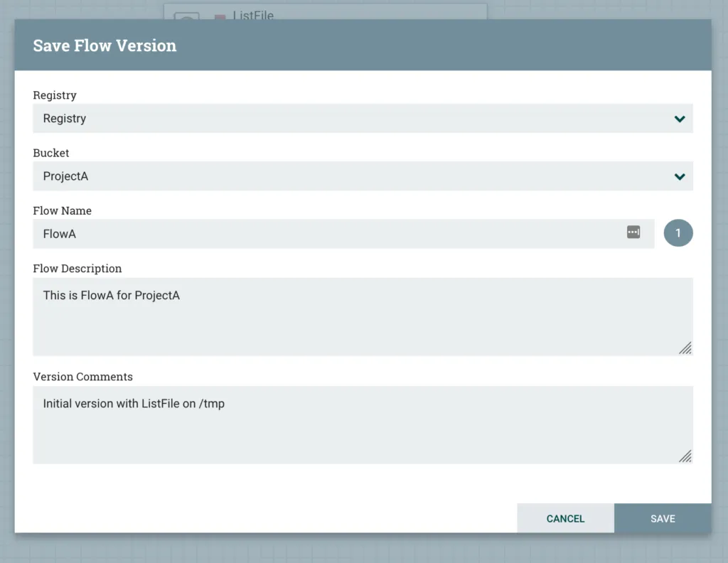Click inside the Flow Description text area
728x563 pixels.
tap(355, 320)
